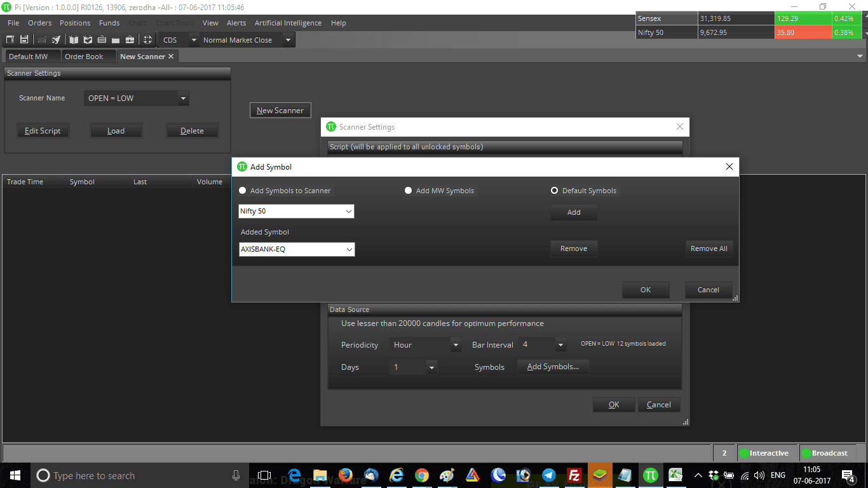
Task: Open Telegram from the taskbar
Action: coord(549,475)
